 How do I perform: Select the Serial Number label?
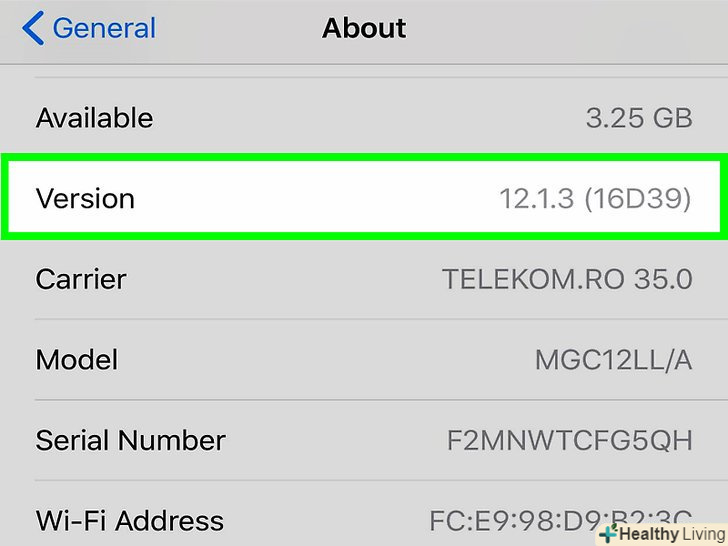(130, 440)
